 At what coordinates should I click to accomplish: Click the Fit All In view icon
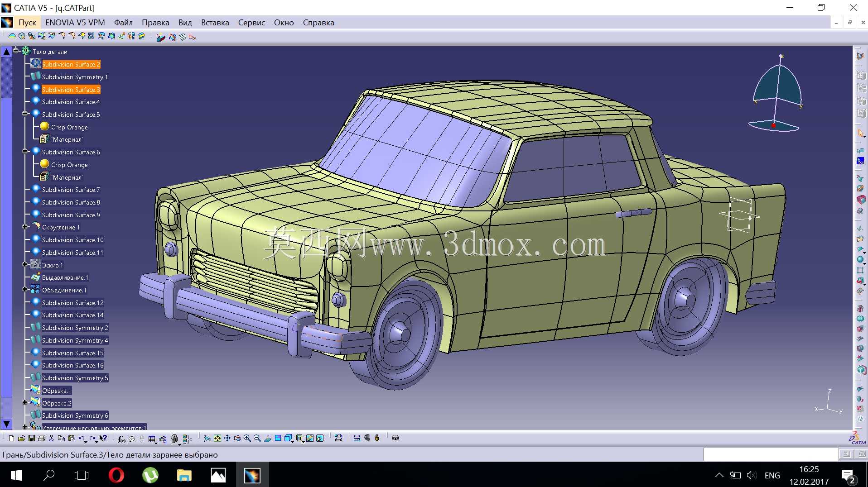click(x=217, y=438)
